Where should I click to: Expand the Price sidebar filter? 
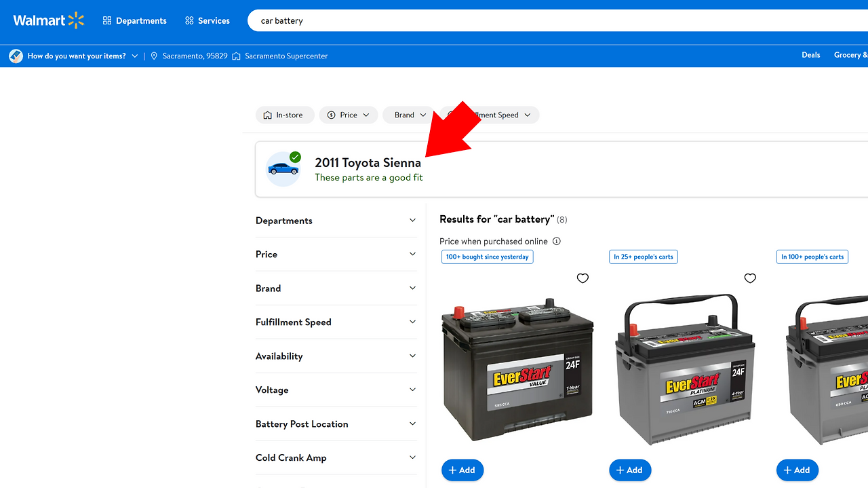(336, 255)
